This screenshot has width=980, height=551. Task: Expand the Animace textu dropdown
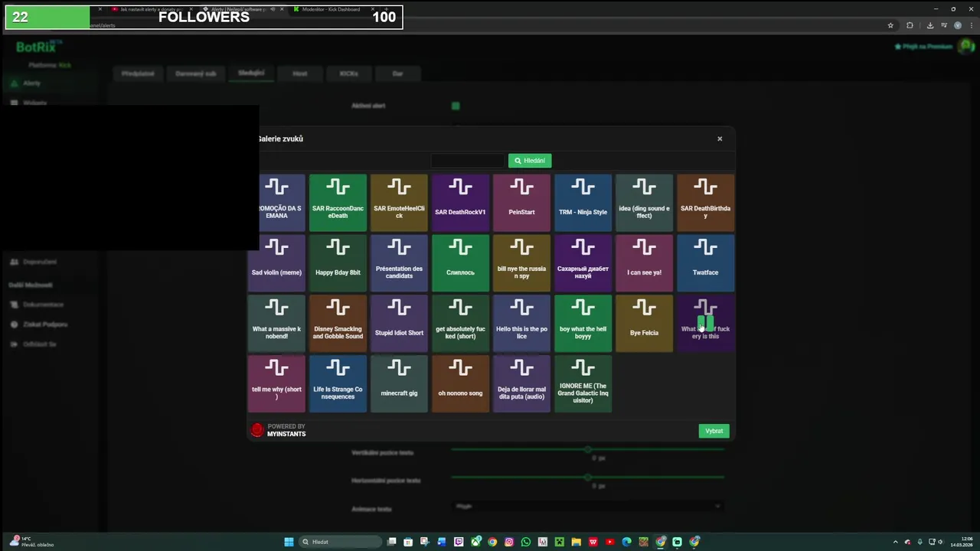coord(587,506)
